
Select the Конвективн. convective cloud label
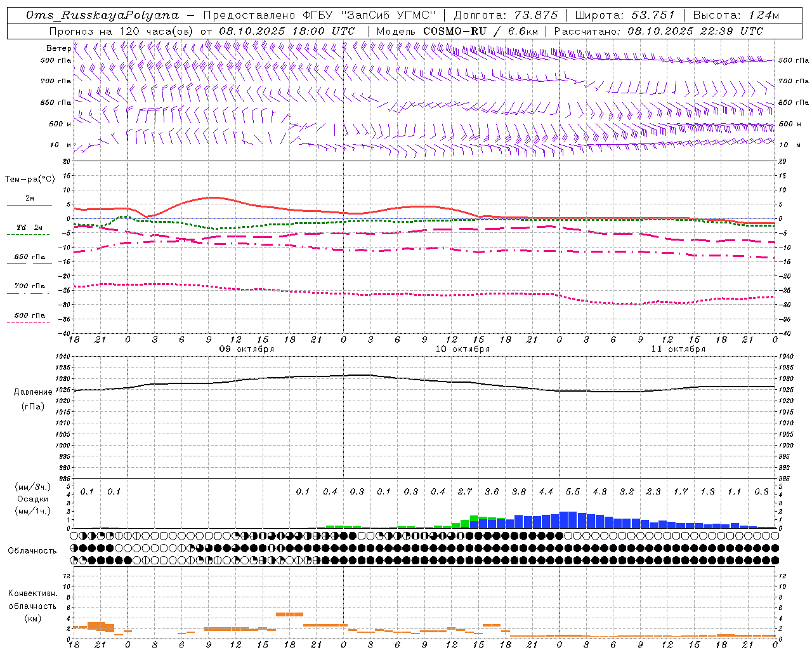coord(32,594)
